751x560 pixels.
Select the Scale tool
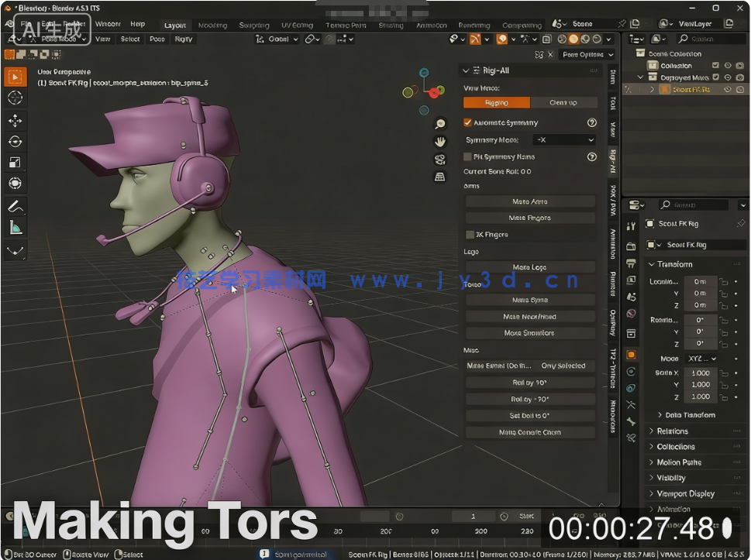pos(16,161)
